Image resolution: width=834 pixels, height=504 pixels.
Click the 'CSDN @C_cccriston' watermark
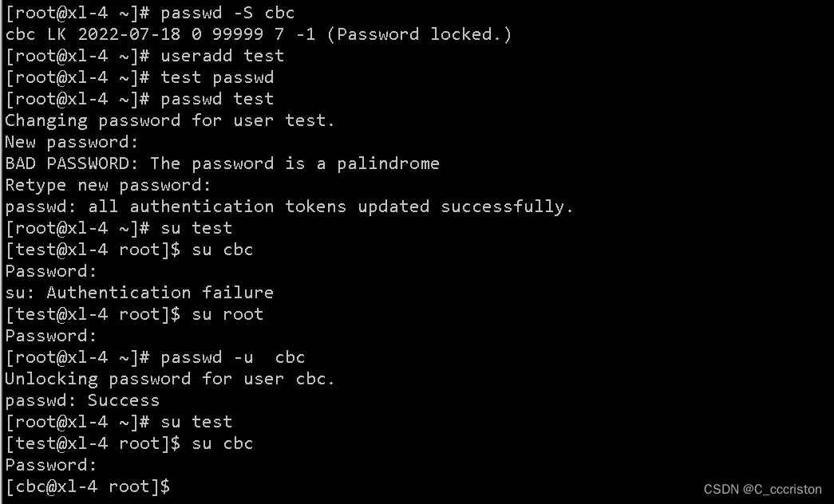pyautogui.click(x=763, y=489)
